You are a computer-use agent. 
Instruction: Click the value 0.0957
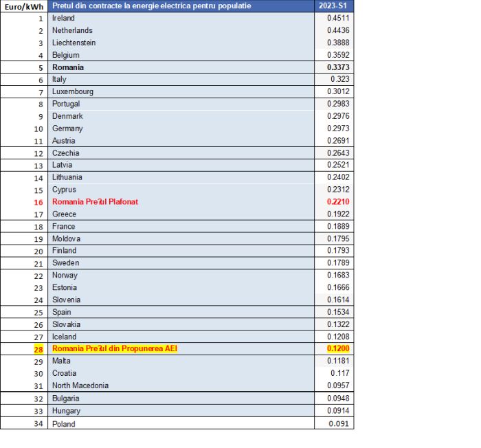(x=338, y=385)
